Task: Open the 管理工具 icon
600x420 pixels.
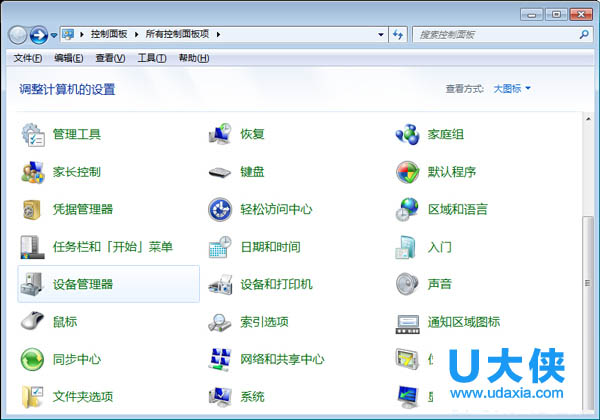Action: [x=34, y=134]
